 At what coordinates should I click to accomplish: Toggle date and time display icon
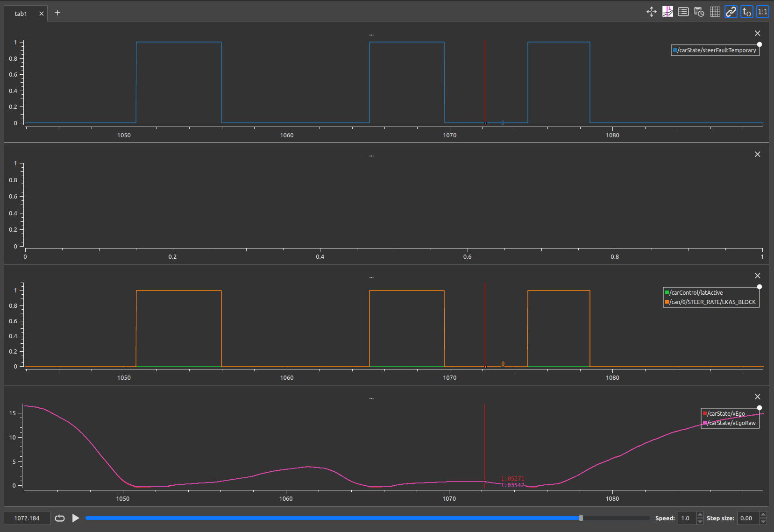pos(699,12)
